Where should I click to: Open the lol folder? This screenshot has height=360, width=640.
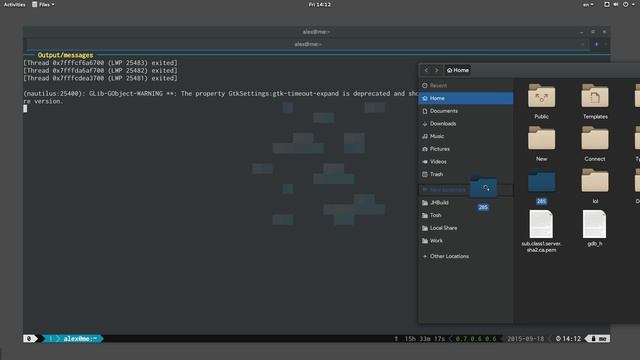pyautogui.click(x=595, y=186)
